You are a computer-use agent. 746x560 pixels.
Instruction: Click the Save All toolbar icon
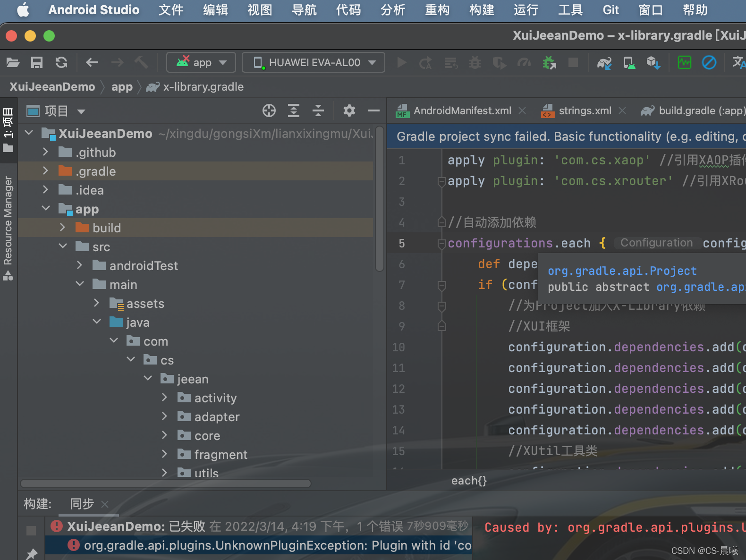pos(37,62)
